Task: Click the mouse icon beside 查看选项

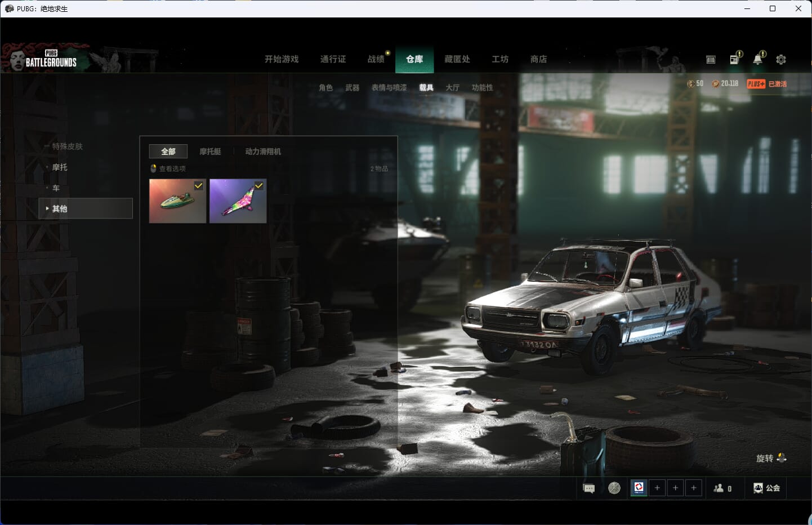Action: pyautogui.click(x=153, y=168)
